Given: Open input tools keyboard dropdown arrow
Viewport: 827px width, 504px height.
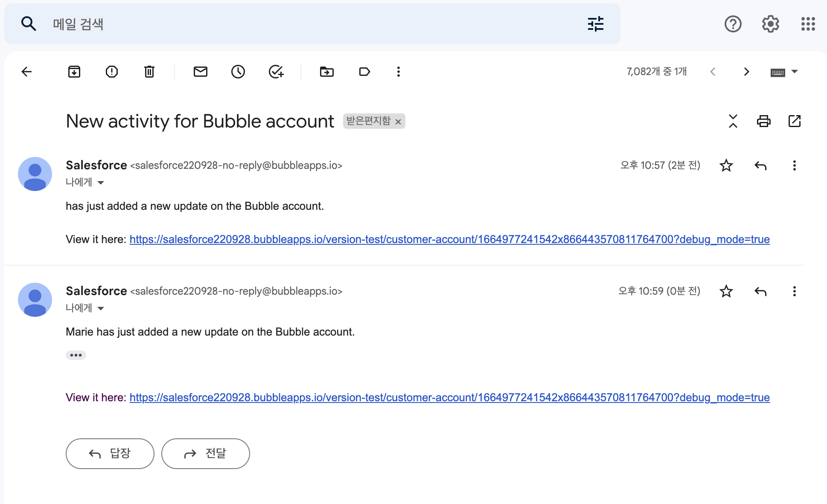Looking at the screenshot, I should click(795, 72).
